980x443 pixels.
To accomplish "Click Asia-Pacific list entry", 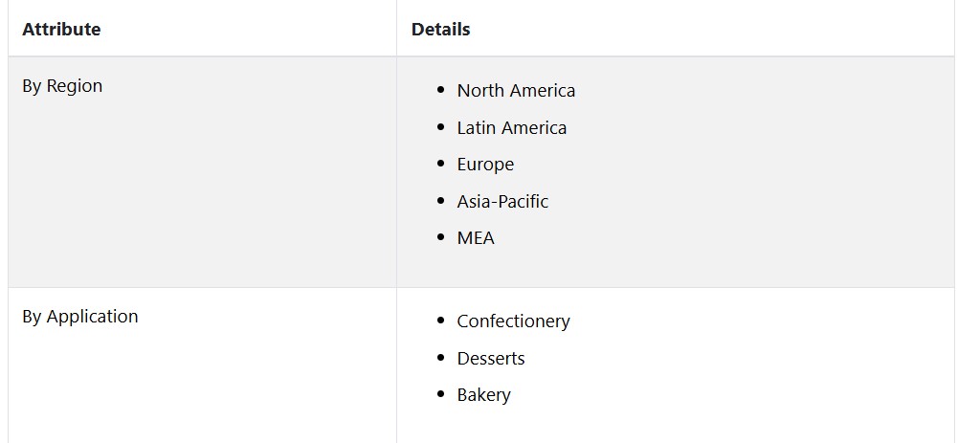I will (x=502, y=201).
